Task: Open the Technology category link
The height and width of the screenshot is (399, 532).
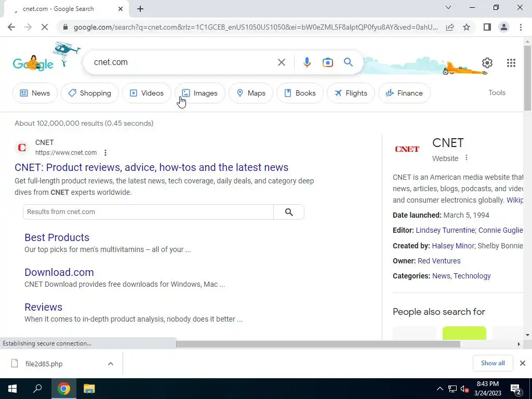Action: [472, 276]
